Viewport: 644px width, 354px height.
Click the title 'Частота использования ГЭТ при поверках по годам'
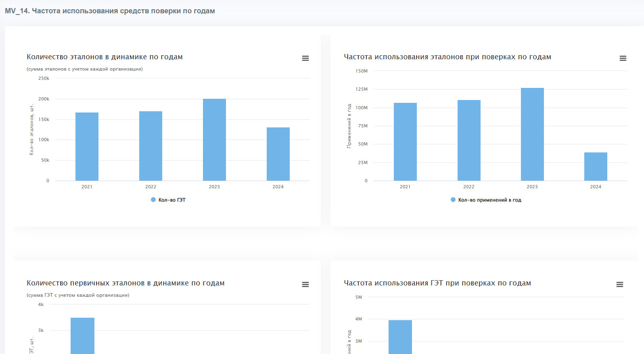pos(437,283)
